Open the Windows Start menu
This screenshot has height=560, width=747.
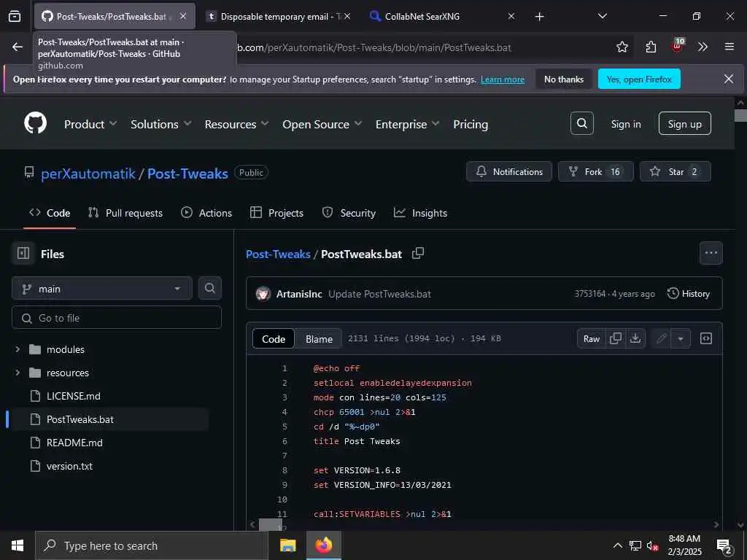(x=18, y=545)
